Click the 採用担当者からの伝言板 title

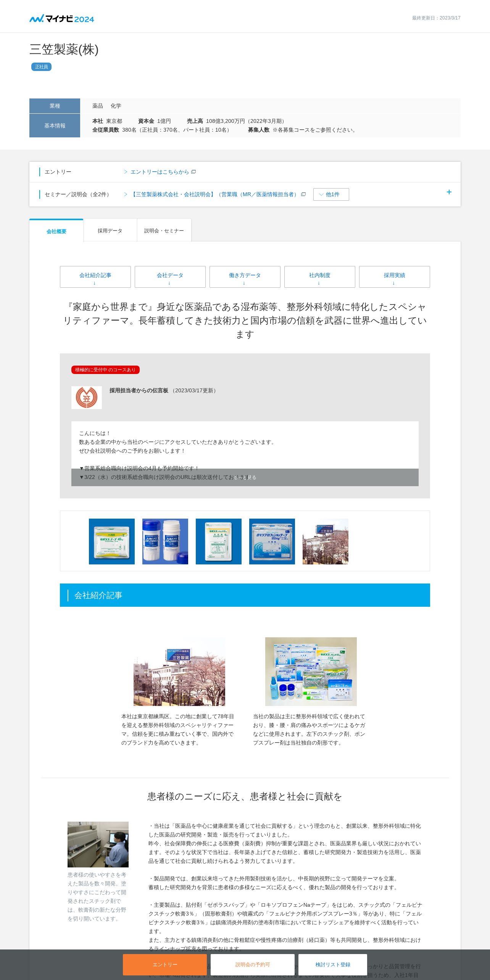[139, 390]
